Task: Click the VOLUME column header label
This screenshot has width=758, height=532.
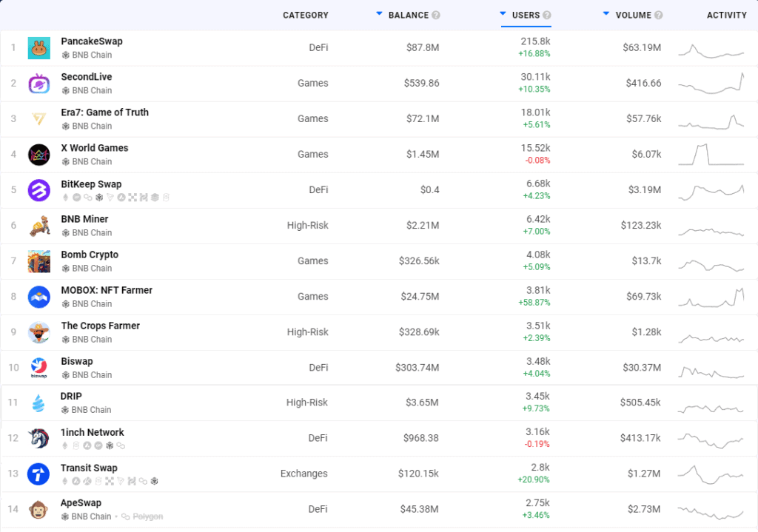Action: (x=634, y=15)
